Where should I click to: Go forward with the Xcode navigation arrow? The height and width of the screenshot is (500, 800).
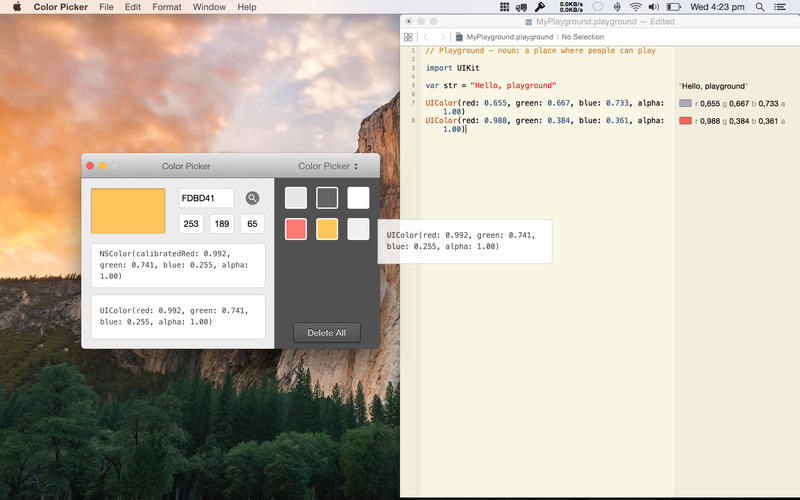pos(443,36)
